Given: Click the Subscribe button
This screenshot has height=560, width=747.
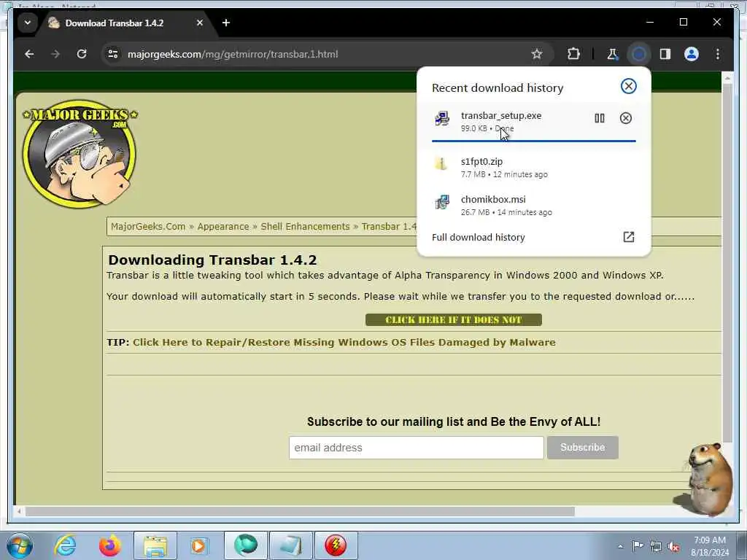Looking at the screenshot, I should pos(582,448).
